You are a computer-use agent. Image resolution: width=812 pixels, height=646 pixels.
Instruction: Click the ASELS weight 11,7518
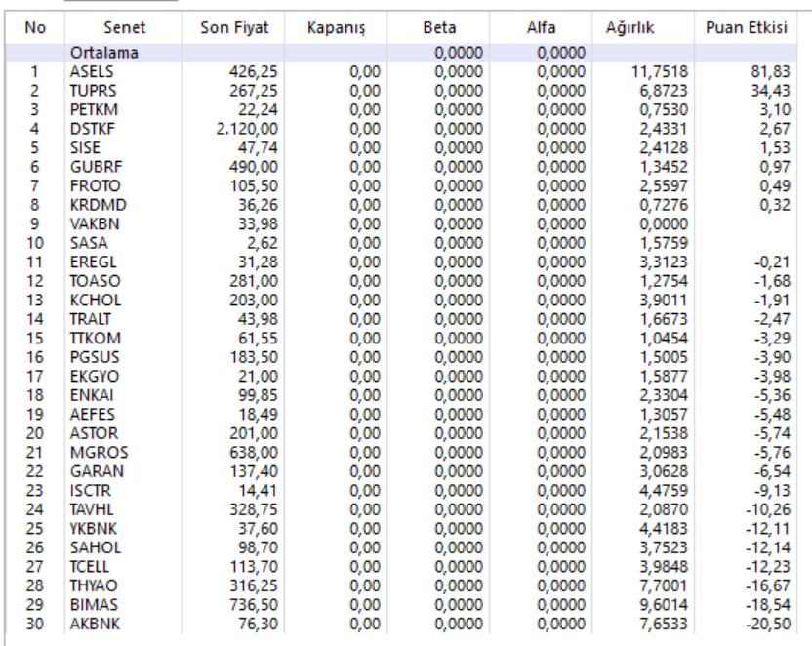[x=659, y=71]
